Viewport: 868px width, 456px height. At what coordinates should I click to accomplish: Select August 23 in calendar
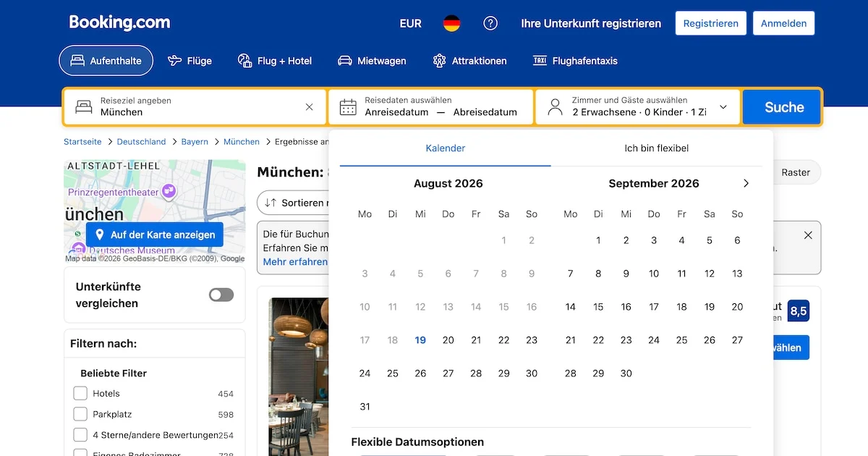point(532,340)
